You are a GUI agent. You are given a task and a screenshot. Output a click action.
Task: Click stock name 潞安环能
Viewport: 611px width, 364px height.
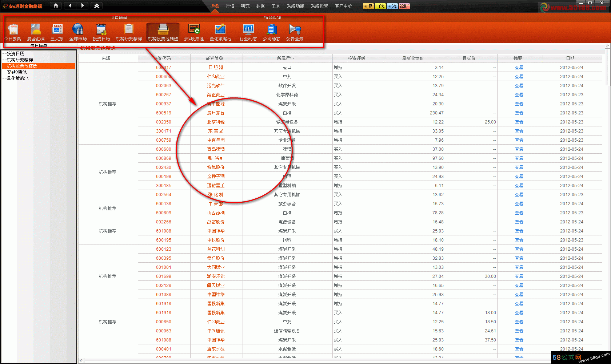216,276
